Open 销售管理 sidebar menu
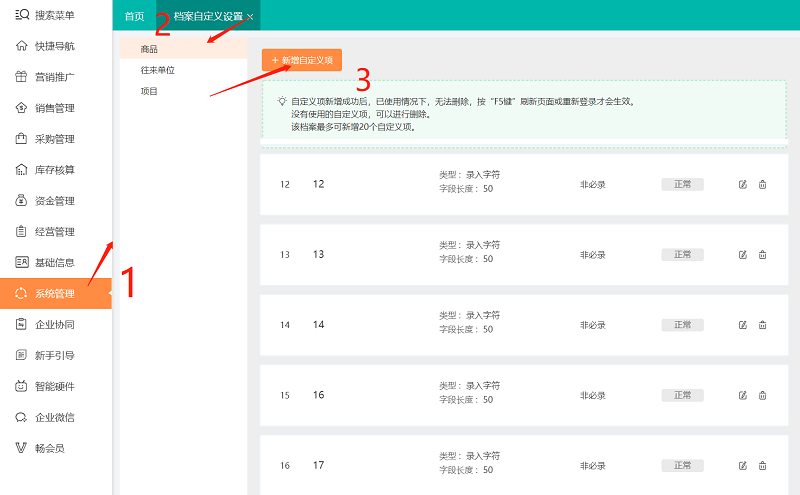Viewport: 800px width, 495px height. point(55,108)
